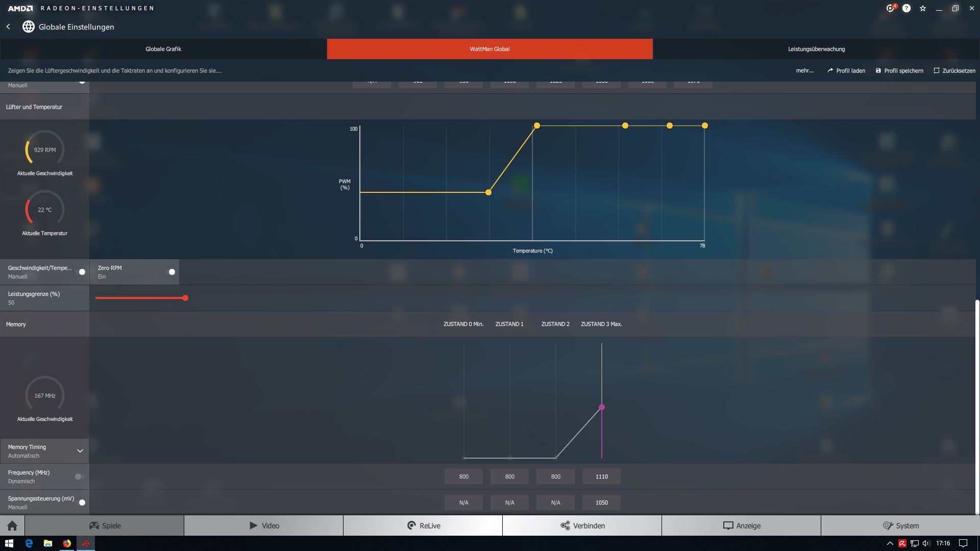This screenshot has width=980, height=551.
Task: Click the ZUSTAND 1 label
Action: 509,324
